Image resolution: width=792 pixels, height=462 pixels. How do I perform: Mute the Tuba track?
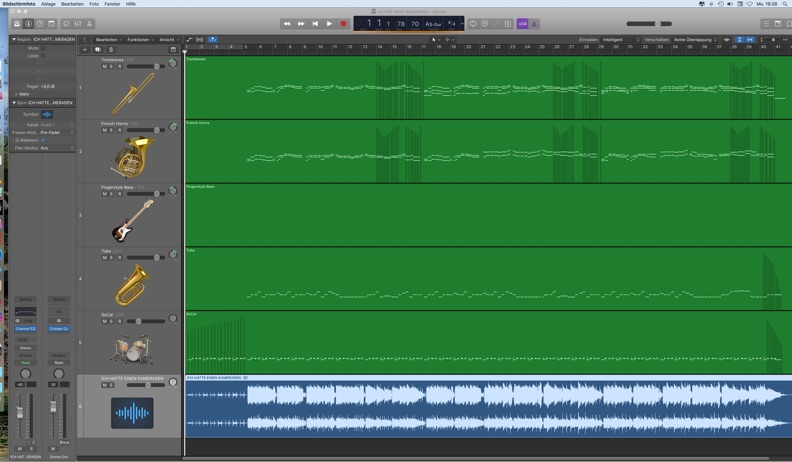105,258
